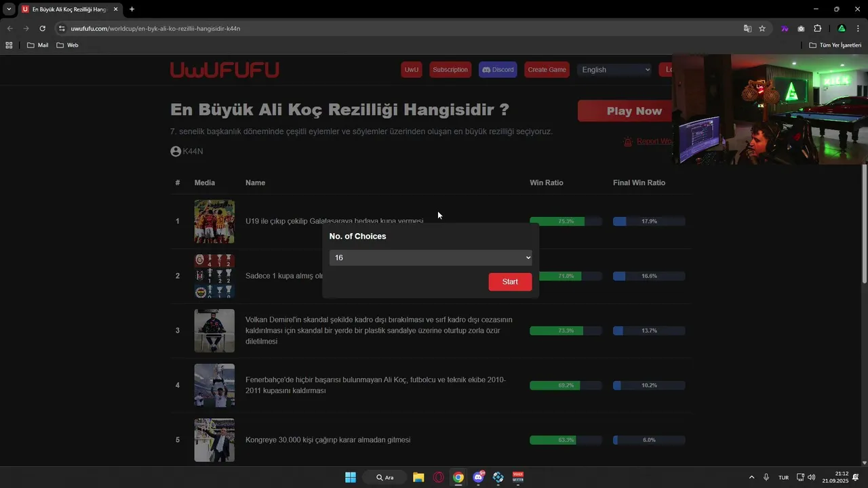868x488 pixels.
Task: Open the Galatasaray team thumbnail in row 1
Action: click(214, 222)
